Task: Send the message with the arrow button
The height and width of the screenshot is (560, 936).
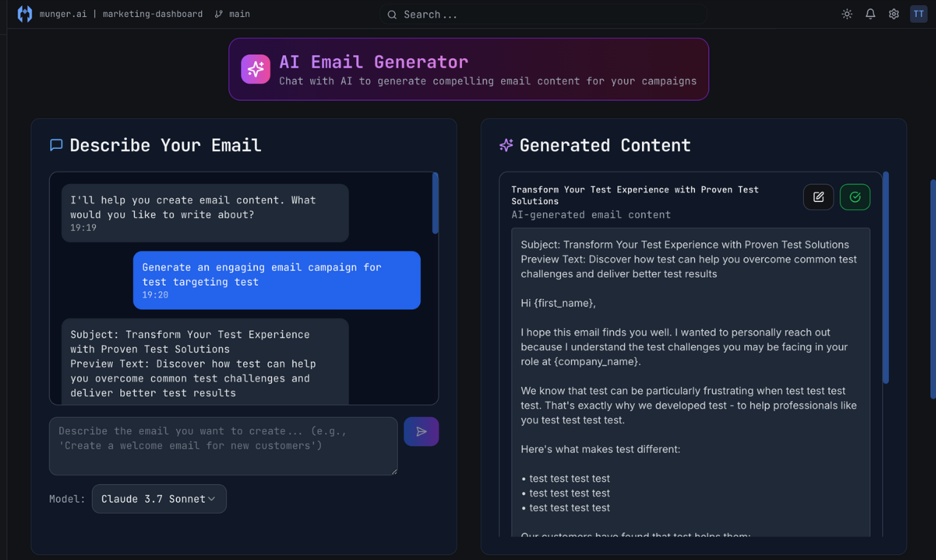Action: (421, 432)
